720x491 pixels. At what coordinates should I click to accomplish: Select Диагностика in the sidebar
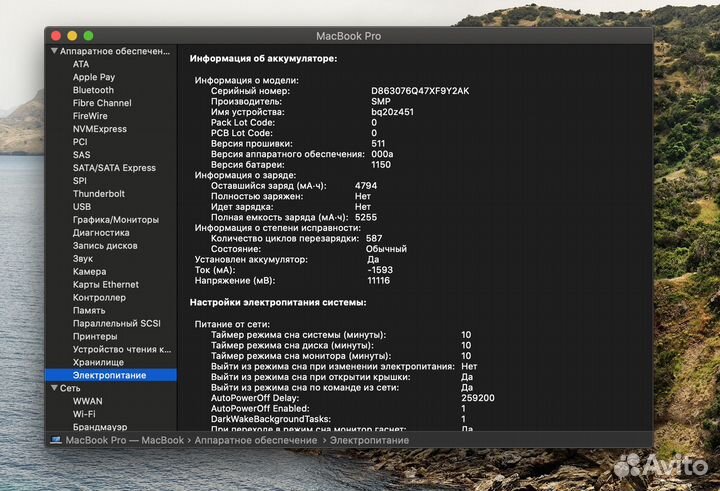pyautogui.click(x=101, y=232)
